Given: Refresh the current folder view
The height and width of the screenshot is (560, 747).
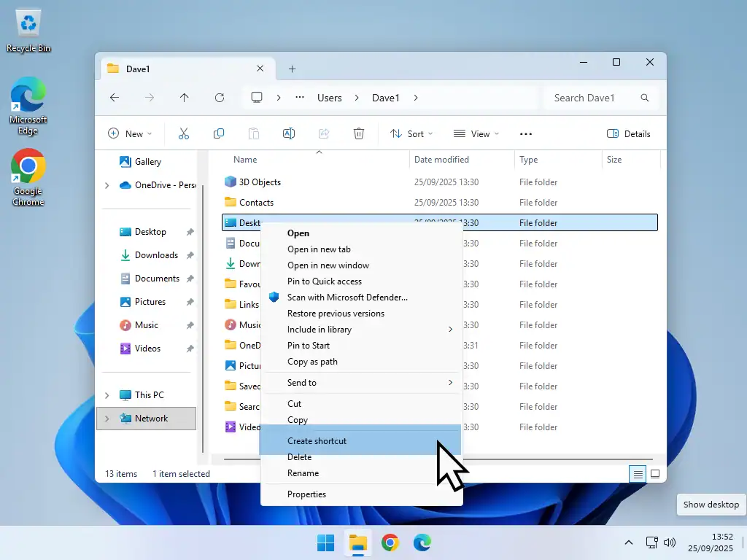Looking at the screenshot, I should point(219,98).
